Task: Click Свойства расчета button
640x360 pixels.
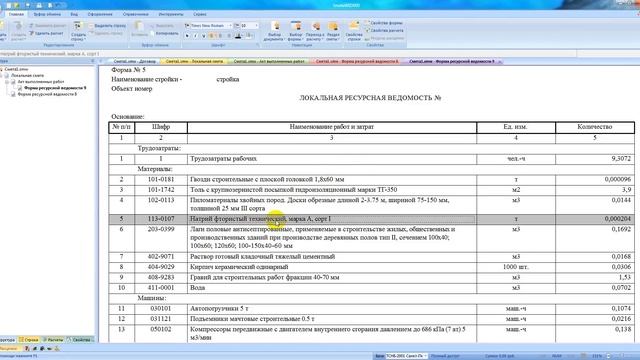Action: pyautogui.click(x=384, y=31)
